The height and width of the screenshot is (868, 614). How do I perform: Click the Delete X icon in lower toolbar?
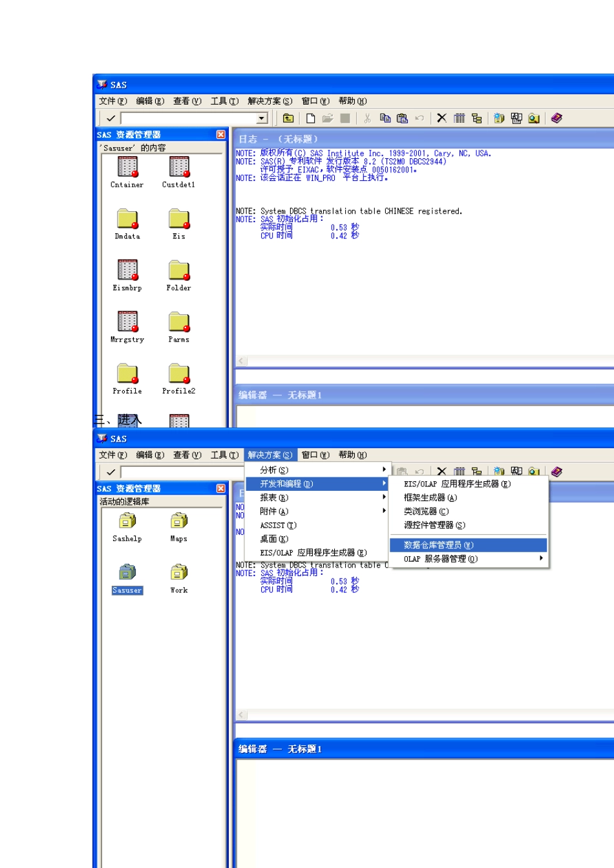(x=441, y=472)
